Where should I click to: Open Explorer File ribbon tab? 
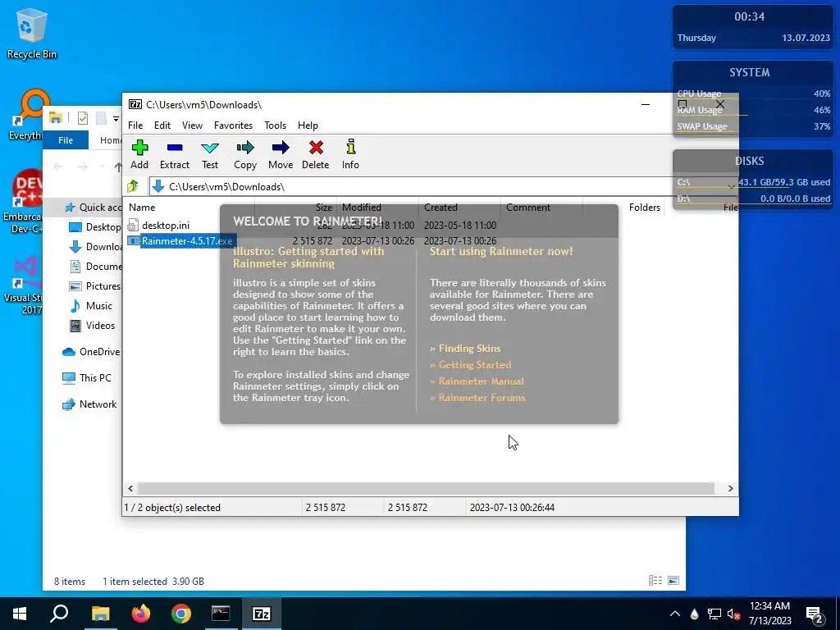click(x=66, y=139)
